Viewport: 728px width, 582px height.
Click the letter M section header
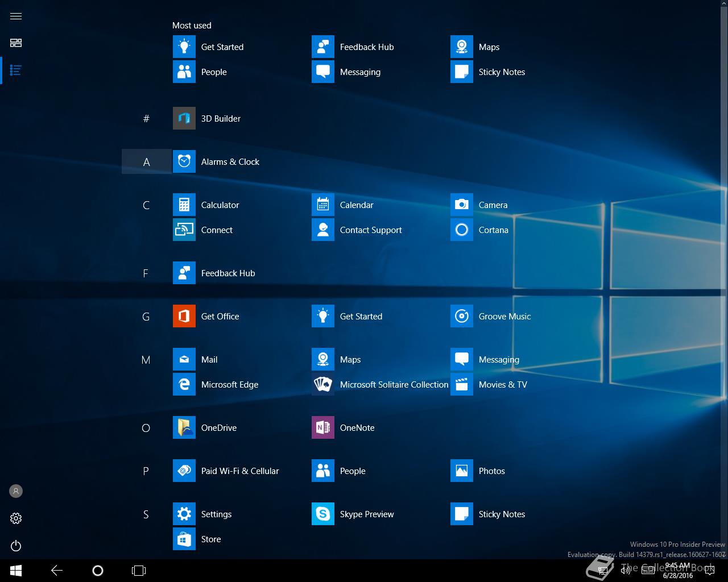[146, 359]
